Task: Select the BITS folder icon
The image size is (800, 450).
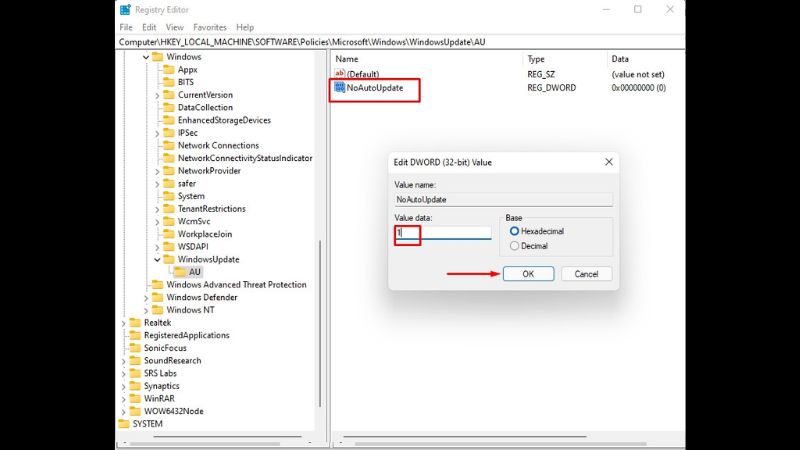Action: coord(169,82)
